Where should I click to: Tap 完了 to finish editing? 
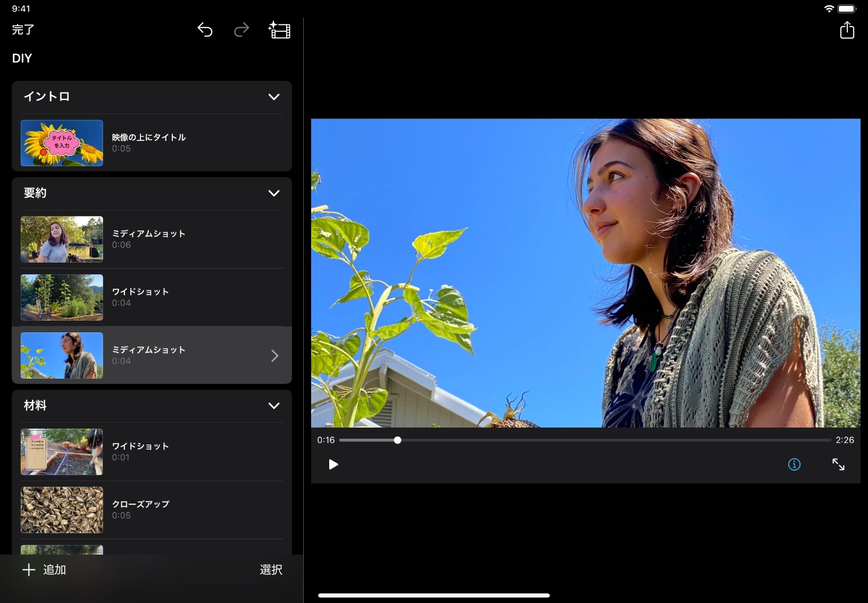click(x=23, y=30)
